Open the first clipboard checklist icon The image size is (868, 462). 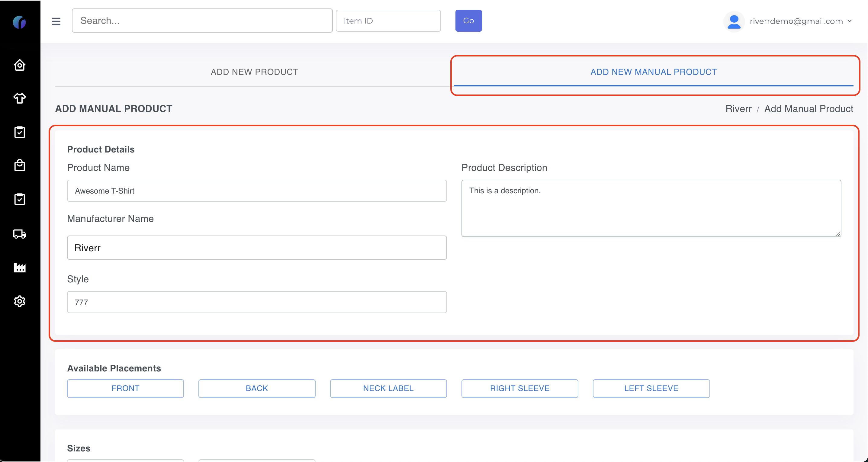20,132
